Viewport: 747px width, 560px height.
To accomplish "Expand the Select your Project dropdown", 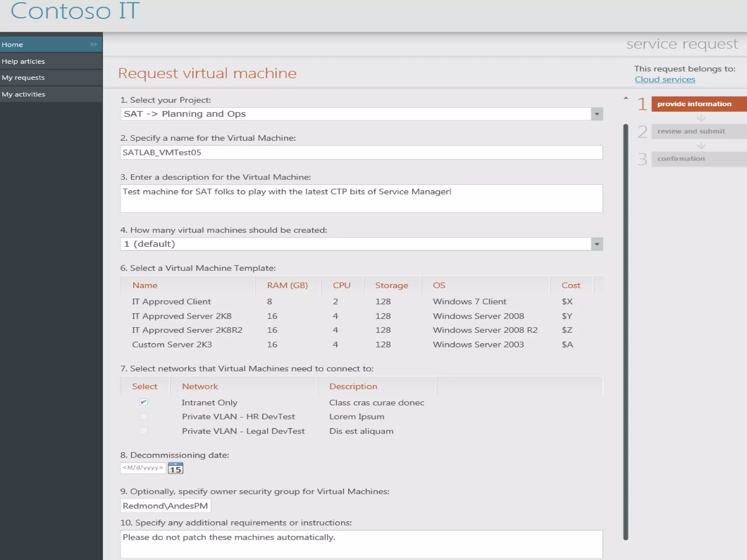I will [597, 114].
